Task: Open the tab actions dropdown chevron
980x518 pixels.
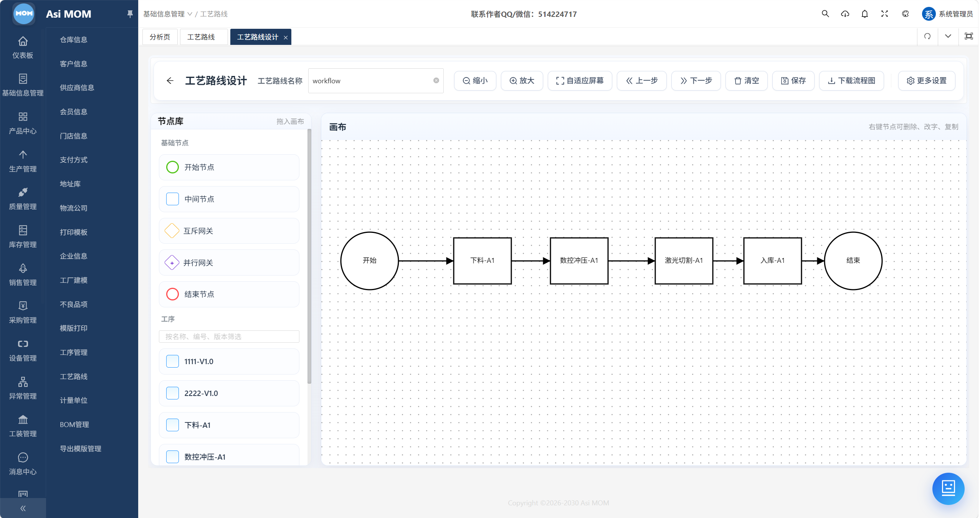Action: [x=948, y=36]
